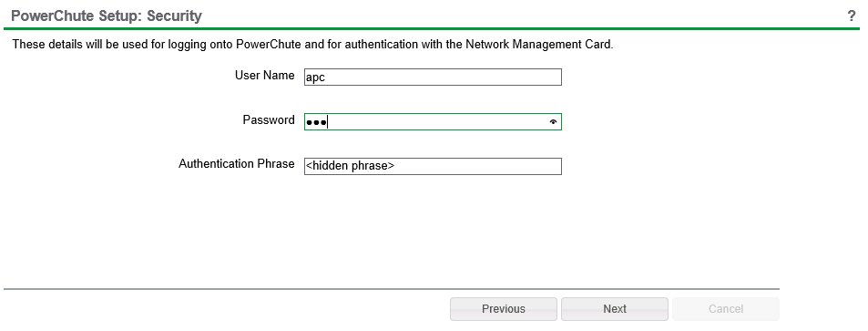The width and height of the screenshot is (868, 331).
Task: Click the grey separator above navigation buttons
Action: click(392, 289)
